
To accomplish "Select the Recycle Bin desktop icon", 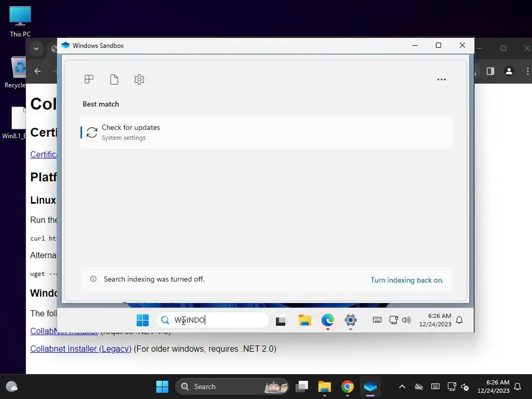I will click(x=15, y=72).
